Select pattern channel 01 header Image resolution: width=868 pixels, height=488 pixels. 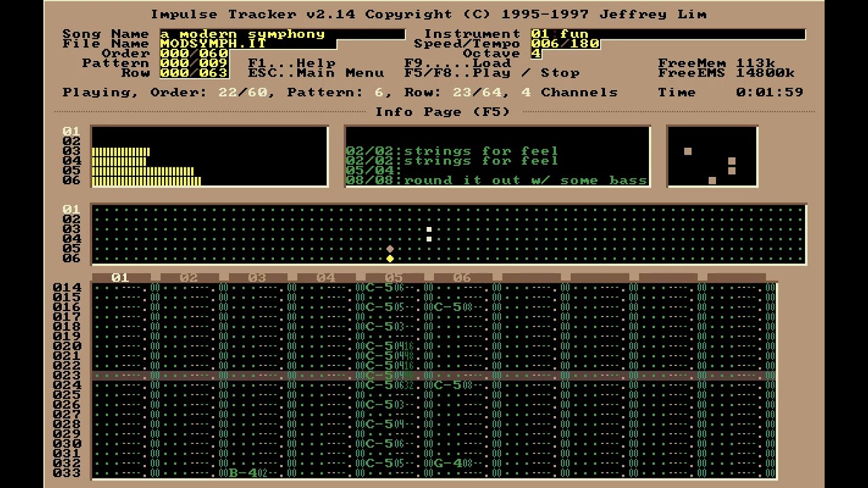121,277
